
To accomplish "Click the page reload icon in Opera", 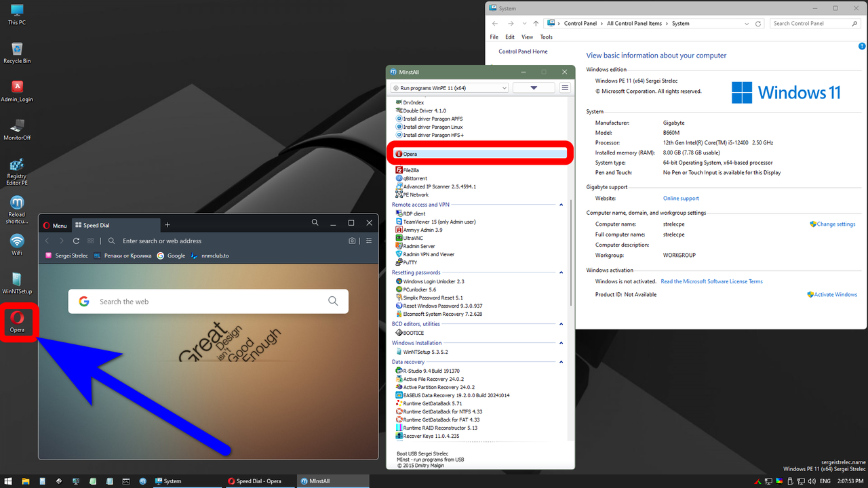I will coord(76,241).
